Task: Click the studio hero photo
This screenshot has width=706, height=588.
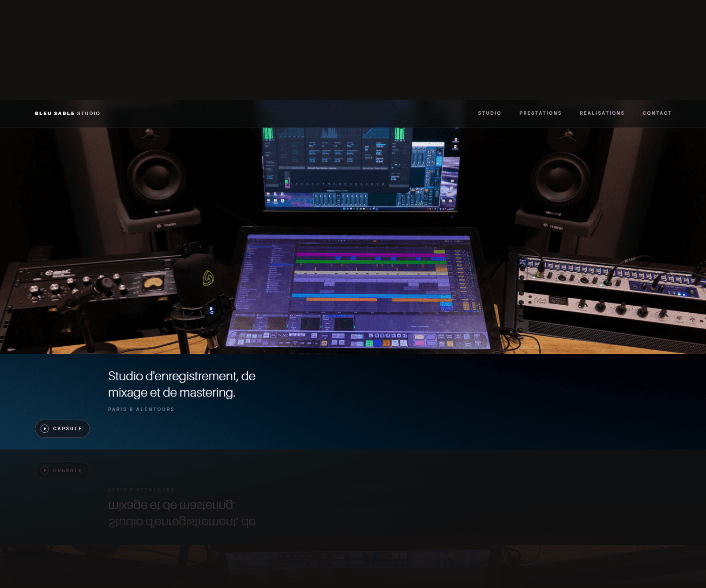Action: click(353, 240)
